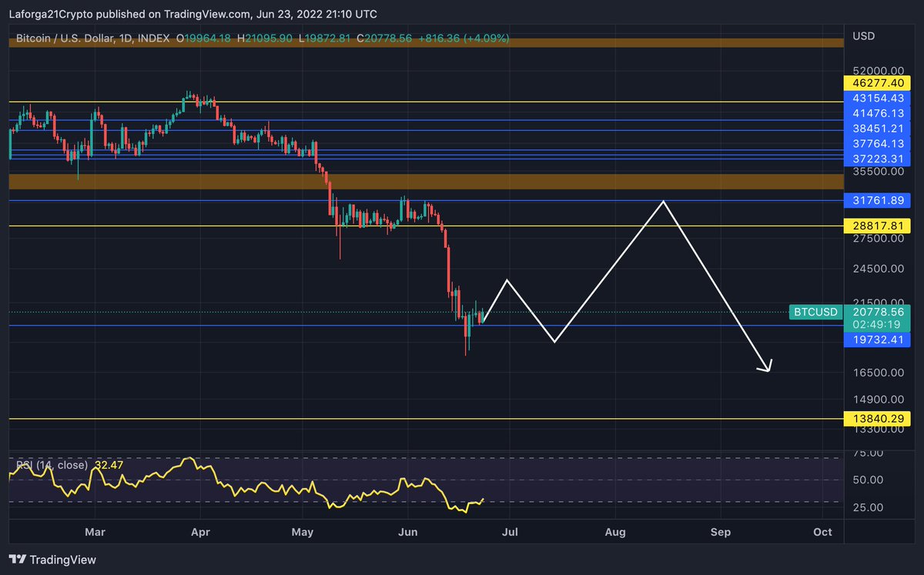Click the countdown timer 02:49:19
Screen dimensions: 924x575
click(877, 325)
